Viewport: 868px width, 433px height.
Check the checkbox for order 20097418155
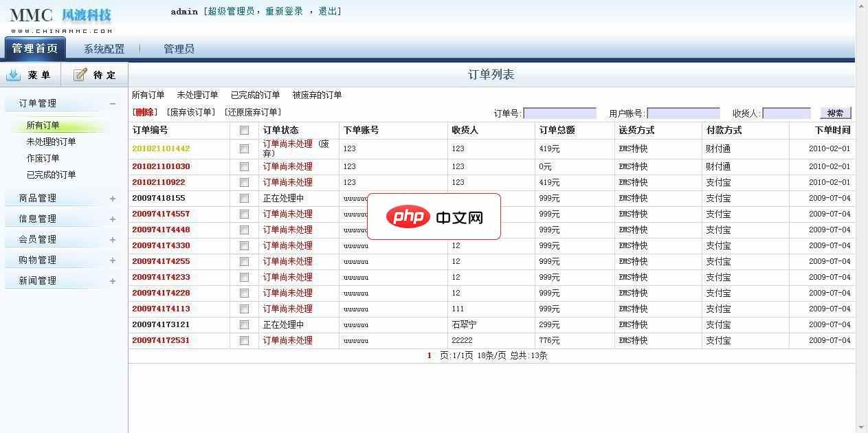244,198
